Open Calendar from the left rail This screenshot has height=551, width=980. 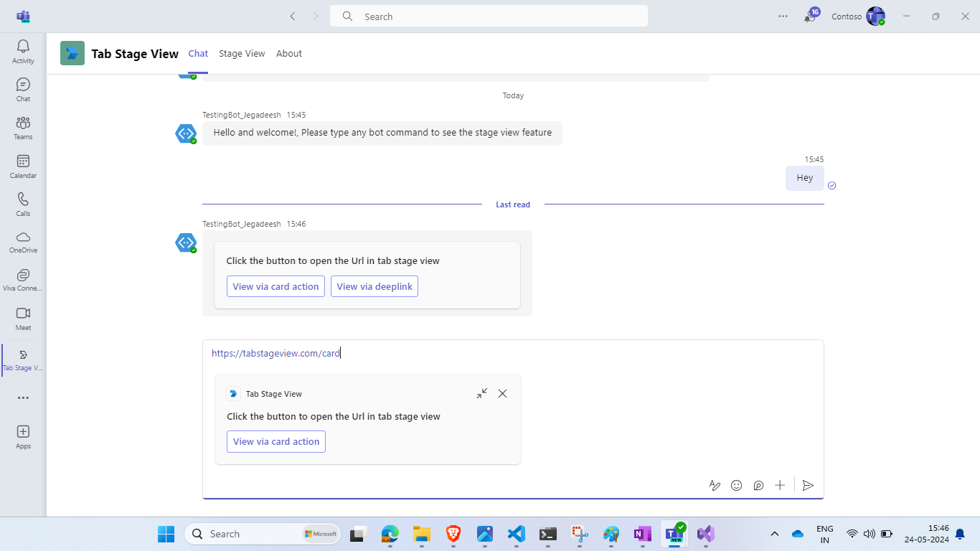(23, 166)
